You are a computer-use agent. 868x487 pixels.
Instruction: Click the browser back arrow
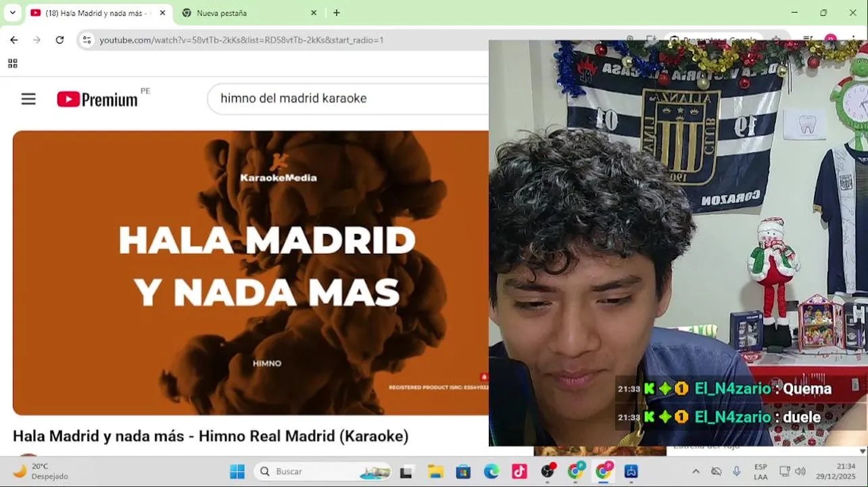[x=14, y=40]
